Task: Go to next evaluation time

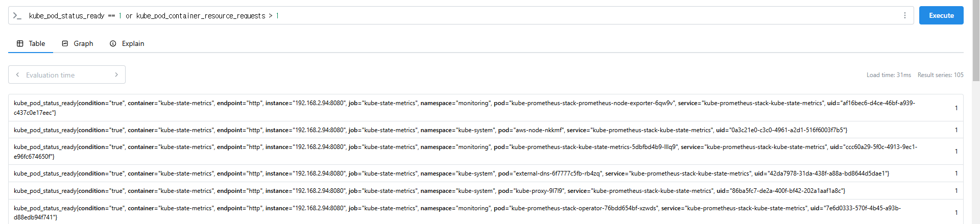Action: point(116,74)
